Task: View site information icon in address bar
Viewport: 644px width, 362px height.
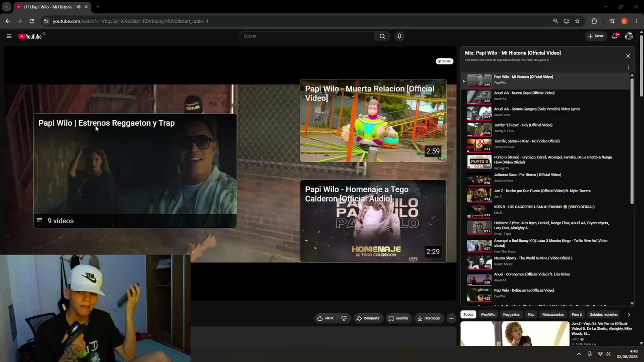Action: point(46,21)
